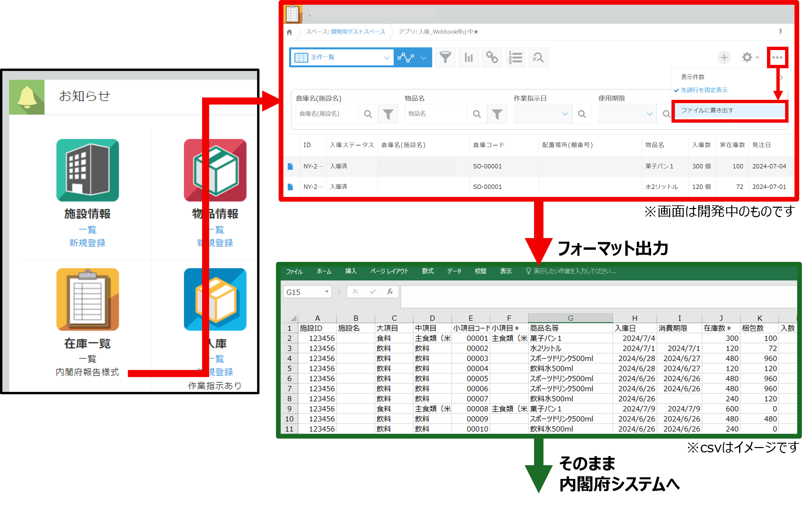Open the gear settings icon

(x=747, y=57)
